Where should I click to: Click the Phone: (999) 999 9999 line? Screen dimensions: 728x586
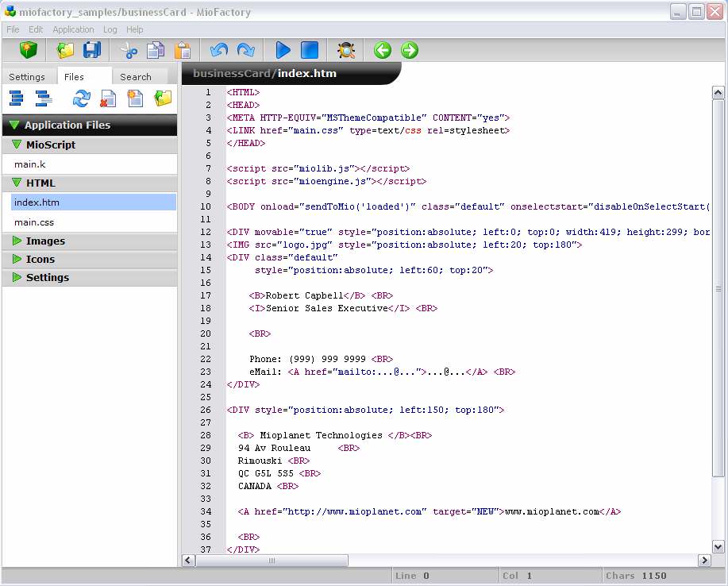tap(321, 359)
